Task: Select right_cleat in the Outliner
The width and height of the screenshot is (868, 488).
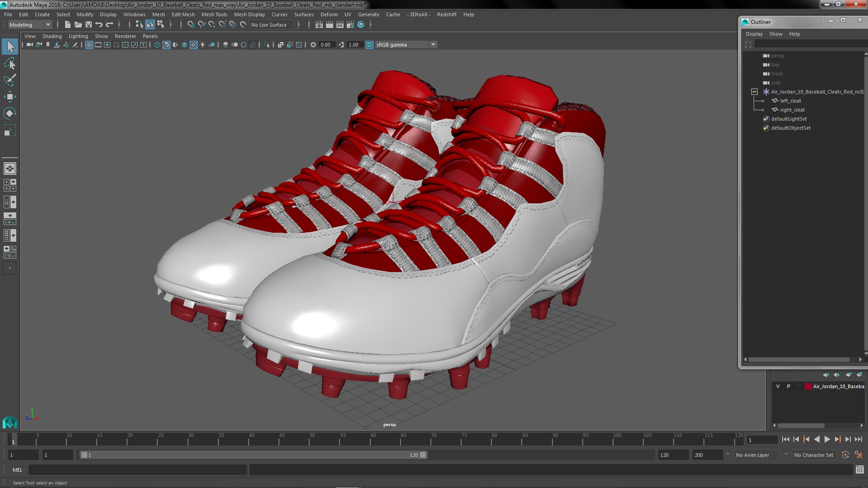Action: click(792, 110)
